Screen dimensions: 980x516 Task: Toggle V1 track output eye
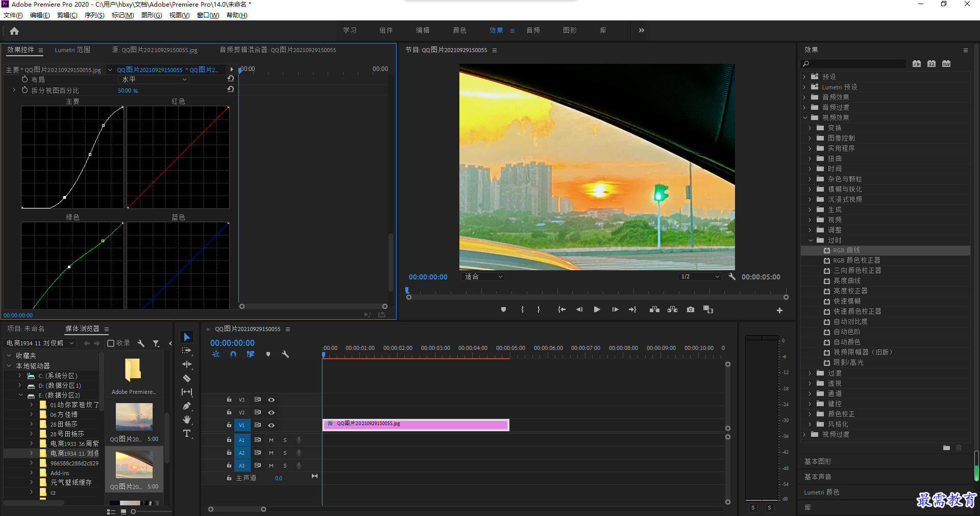(272, 425)
